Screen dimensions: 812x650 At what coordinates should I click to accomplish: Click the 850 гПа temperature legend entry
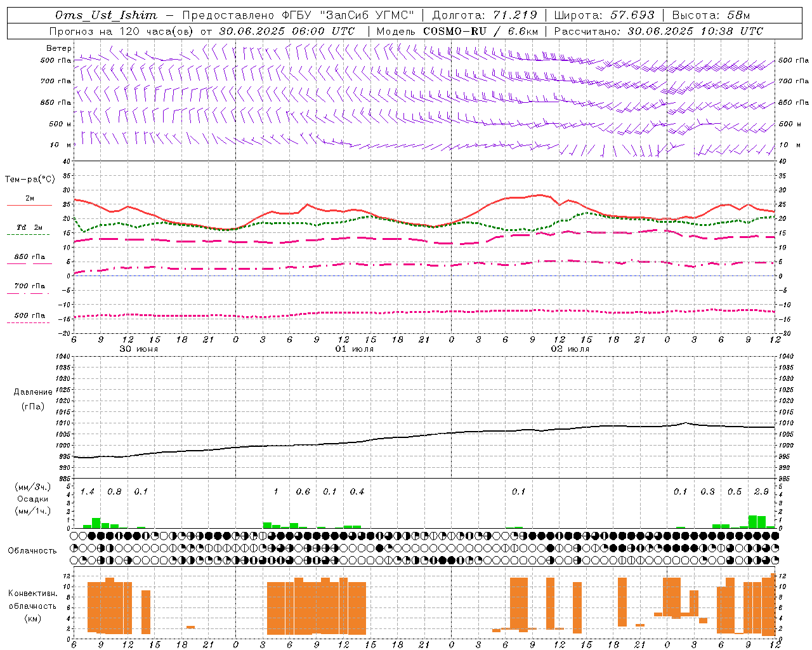tap(29, 259)
